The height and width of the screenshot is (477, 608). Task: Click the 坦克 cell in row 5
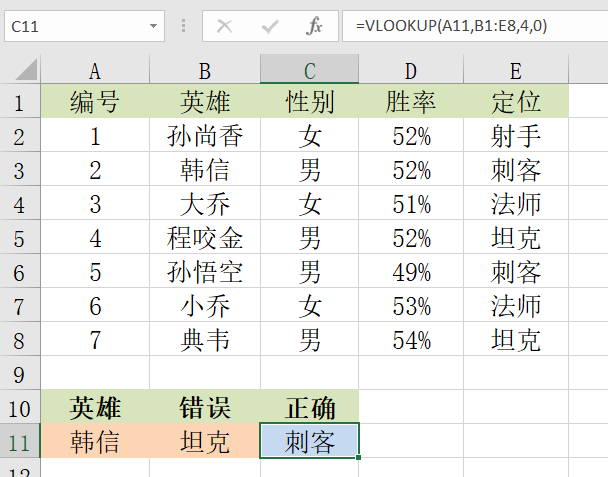pyautogui.click(x=516, y=237)
